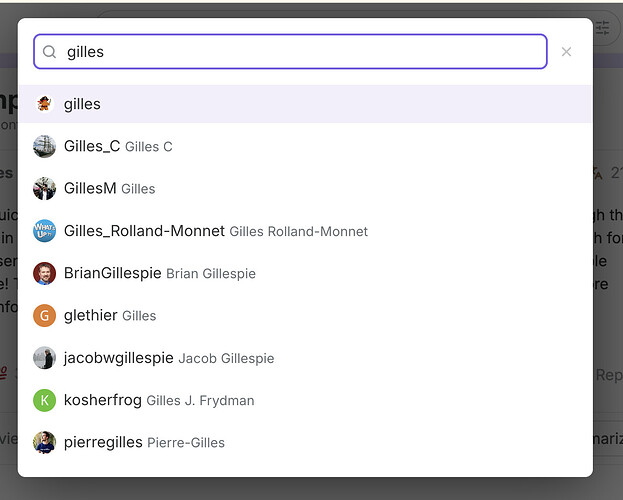
Task: Select the highlighted gilles user result
Action: pos(305,104)
